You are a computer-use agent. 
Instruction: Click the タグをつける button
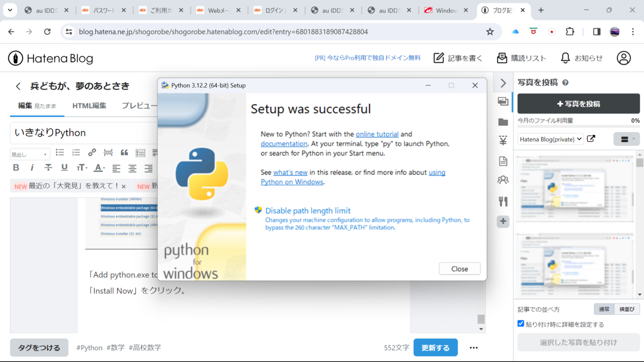pyautogui.click(x=39, y=348)
